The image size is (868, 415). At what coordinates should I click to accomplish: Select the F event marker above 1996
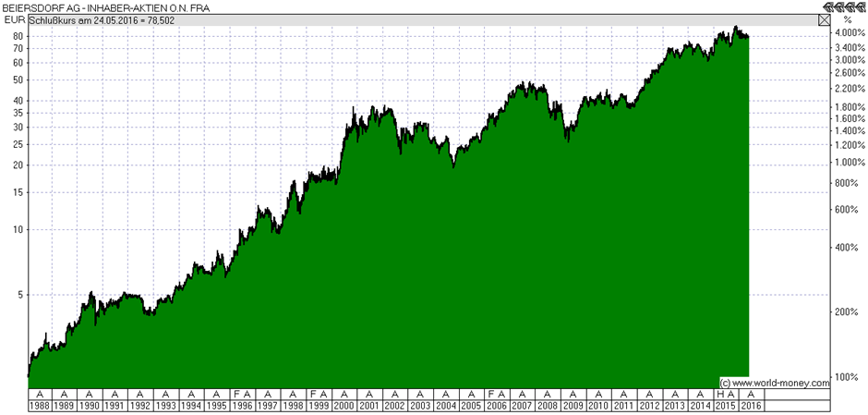point(235,394)
